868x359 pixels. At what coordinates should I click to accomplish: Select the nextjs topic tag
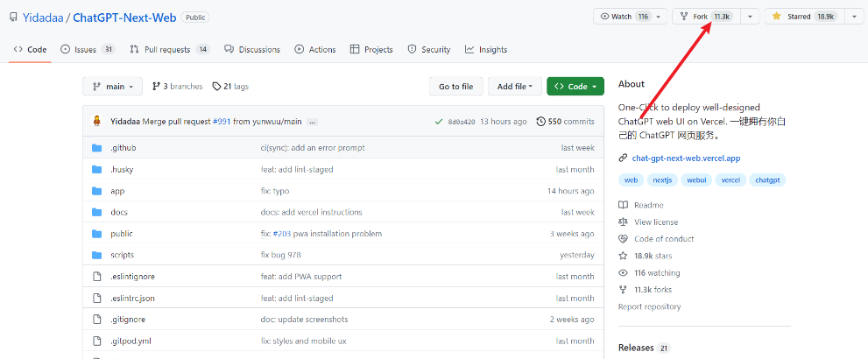(662, 179)
